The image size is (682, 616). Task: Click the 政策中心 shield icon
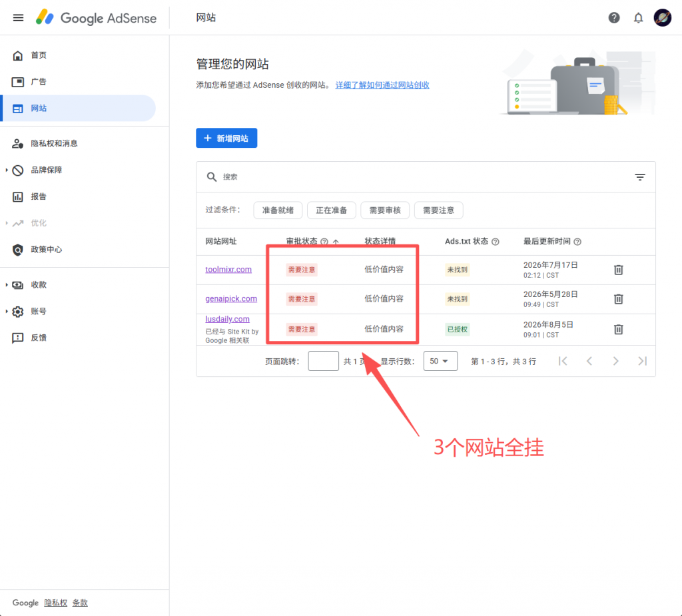click(x=18, y=250)
